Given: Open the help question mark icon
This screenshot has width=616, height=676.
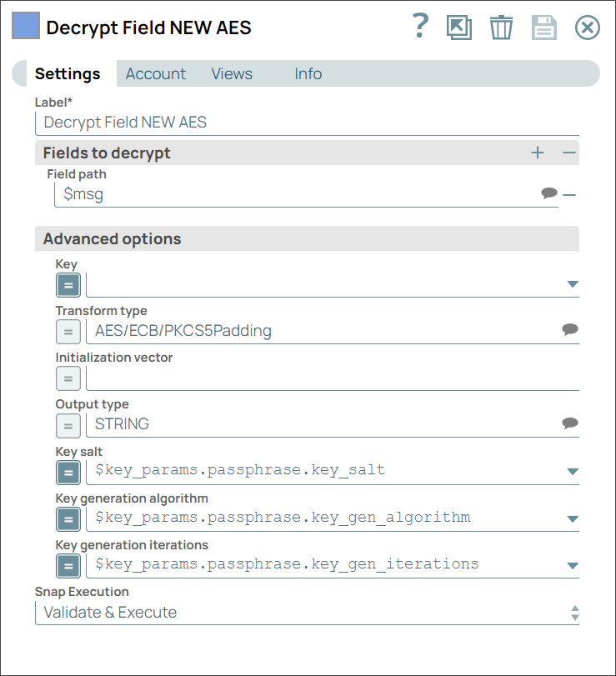Looking at the screenshot, I should [x=421, y=28].
